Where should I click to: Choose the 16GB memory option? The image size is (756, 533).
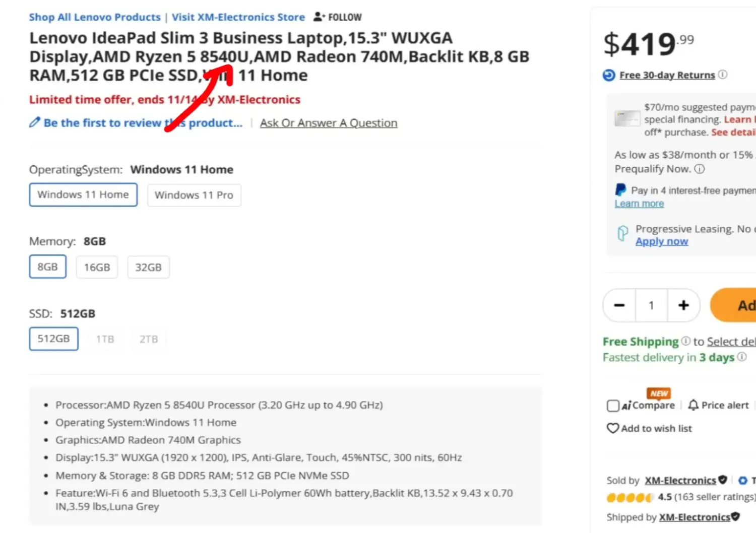point(97,267)
